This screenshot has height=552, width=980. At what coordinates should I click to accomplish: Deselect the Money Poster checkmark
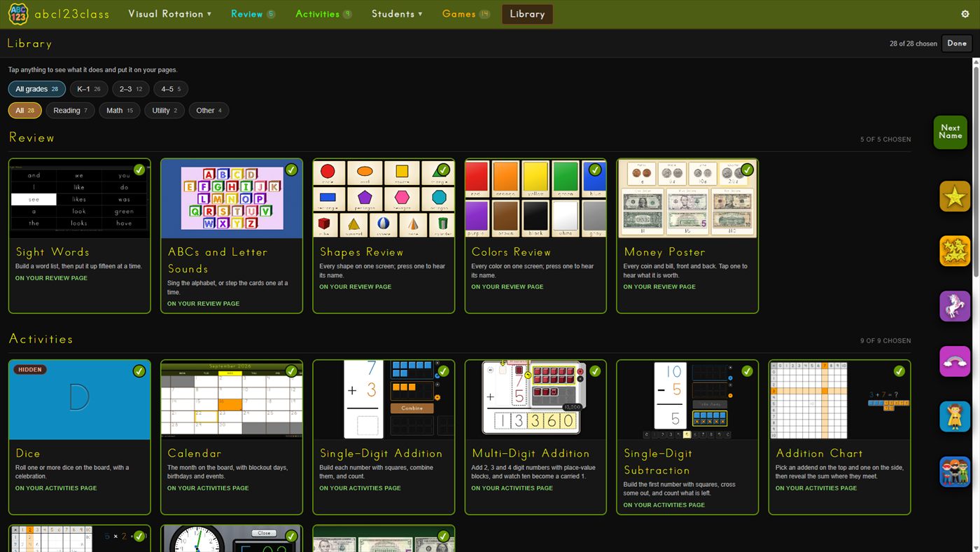click(747, 170)
